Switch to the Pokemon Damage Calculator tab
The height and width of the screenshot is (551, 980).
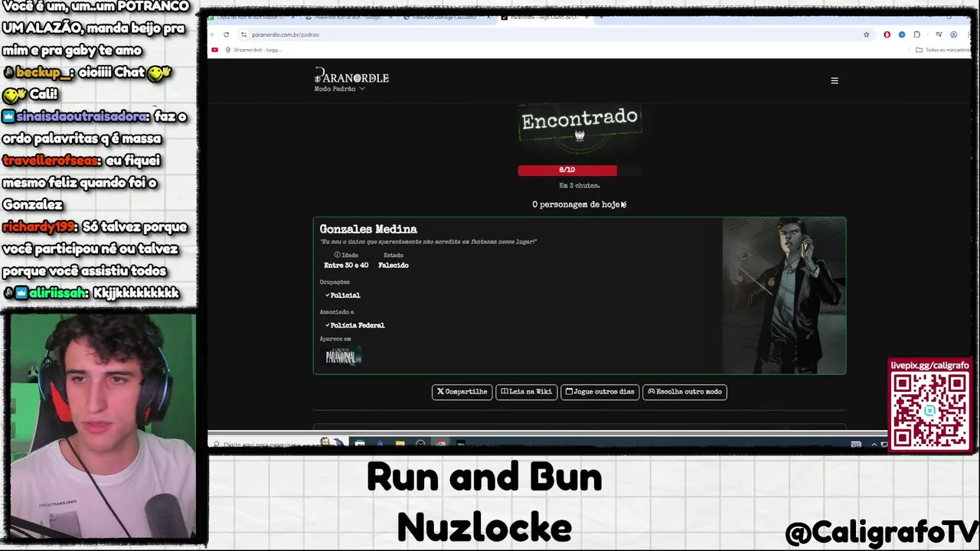point(449,17)
